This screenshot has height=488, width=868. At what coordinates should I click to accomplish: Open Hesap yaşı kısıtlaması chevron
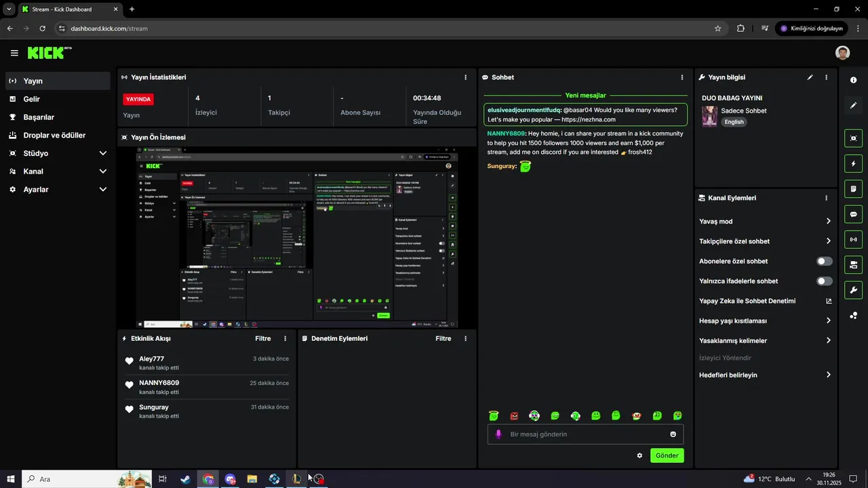pyautogui.click(x=829, y=321)
